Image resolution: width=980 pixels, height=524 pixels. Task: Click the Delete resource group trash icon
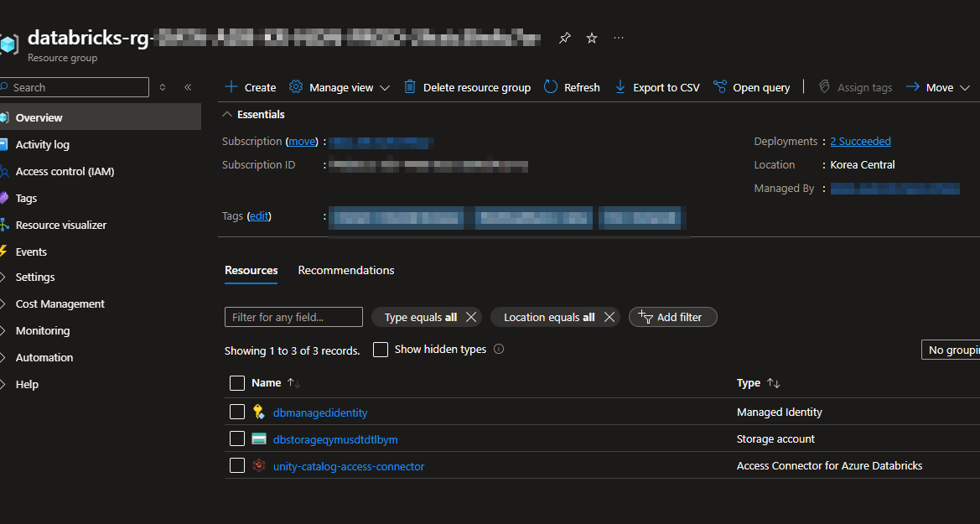[409, 87]
